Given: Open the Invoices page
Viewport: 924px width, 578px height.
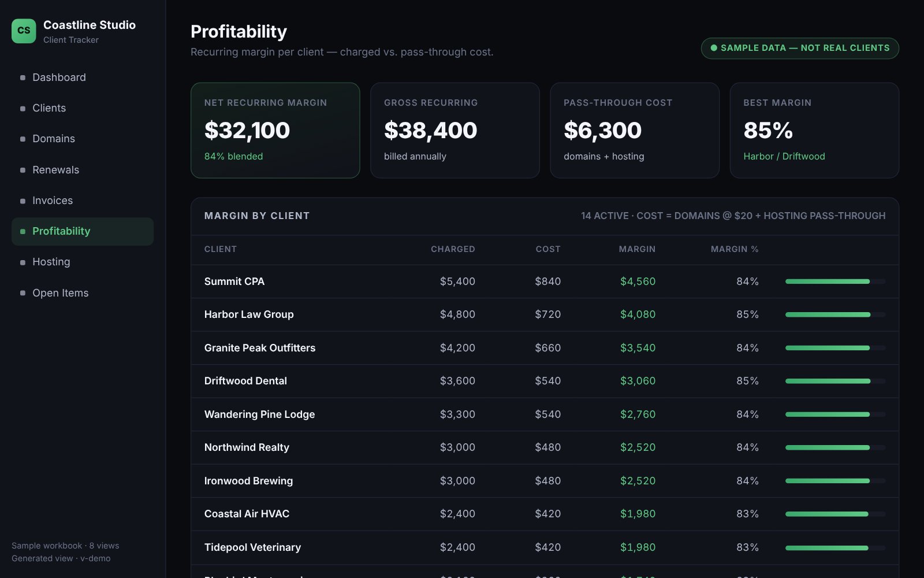Looking at the screenshot, I should click(83, 201).
